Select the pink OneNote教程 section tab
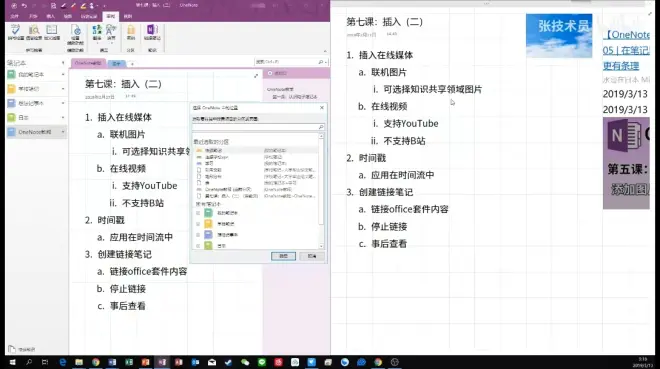Screen dimensions: 660x369 point(88,63)
